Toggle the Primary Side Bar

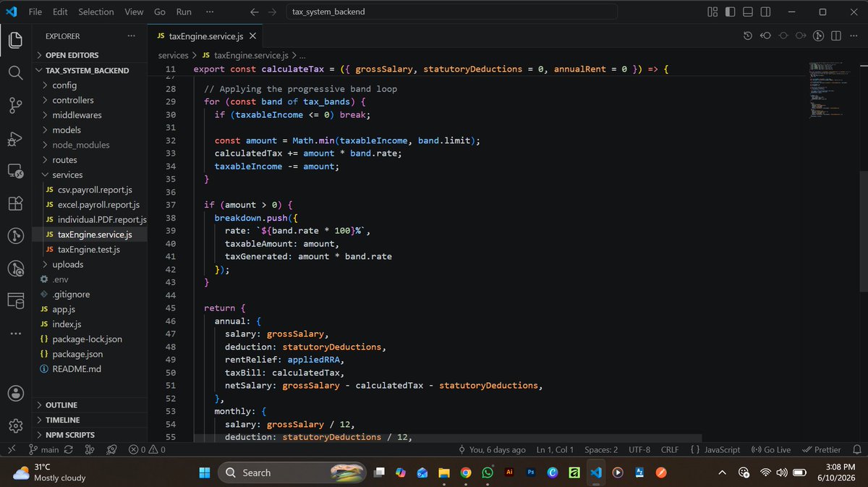click(x=731, y=12)
